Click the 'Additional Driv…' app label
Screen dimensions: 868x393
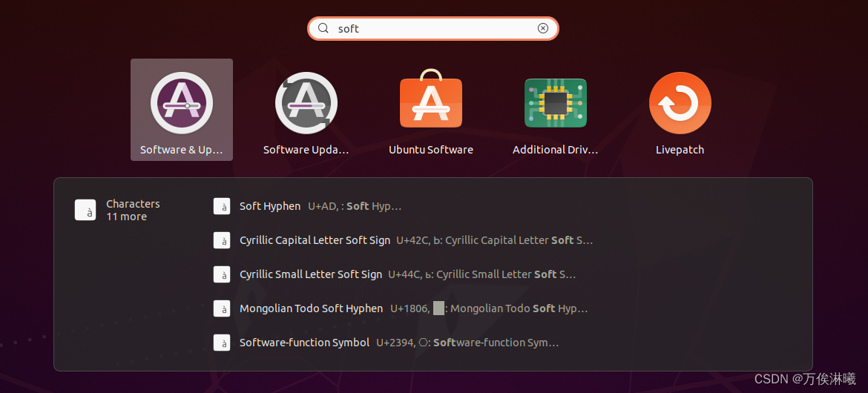point(555,150)
